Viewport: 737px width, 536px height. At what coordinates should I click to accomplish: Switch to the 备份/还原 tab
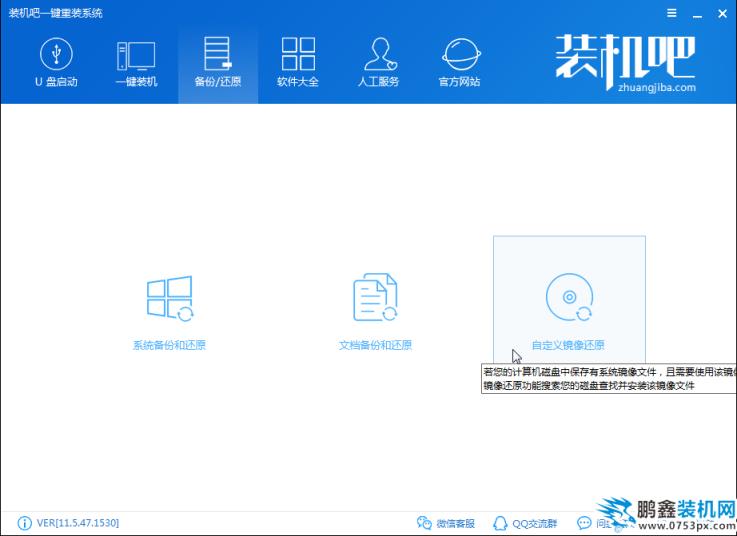coord(218,62)
